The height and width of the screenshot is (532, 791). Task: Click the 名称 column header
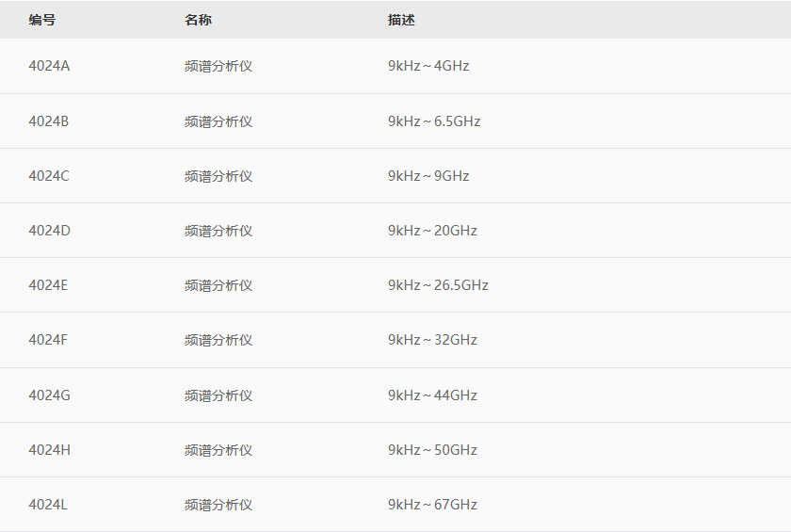tap(199, 20)
